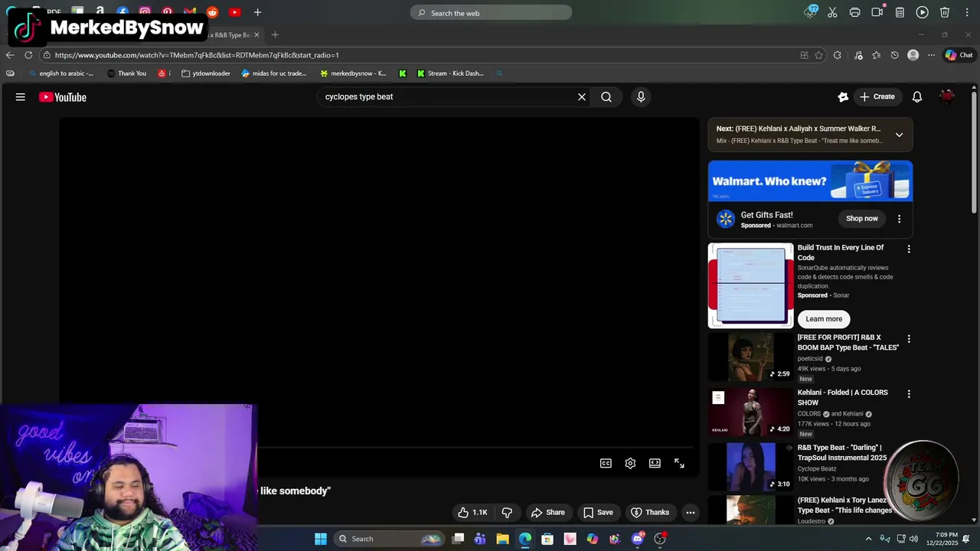
Task: Click Learn more on SonarQube ad
Action: click(824, 319)
